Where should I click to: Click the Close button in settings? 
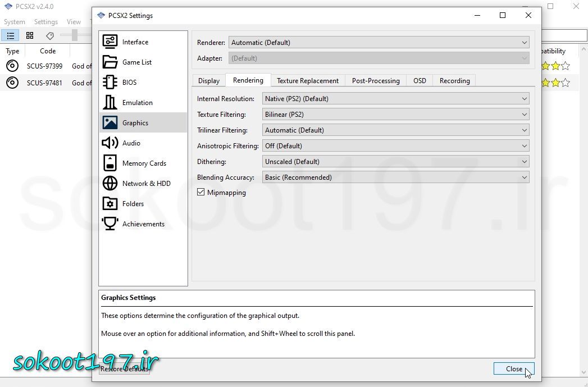coord(513,369)
